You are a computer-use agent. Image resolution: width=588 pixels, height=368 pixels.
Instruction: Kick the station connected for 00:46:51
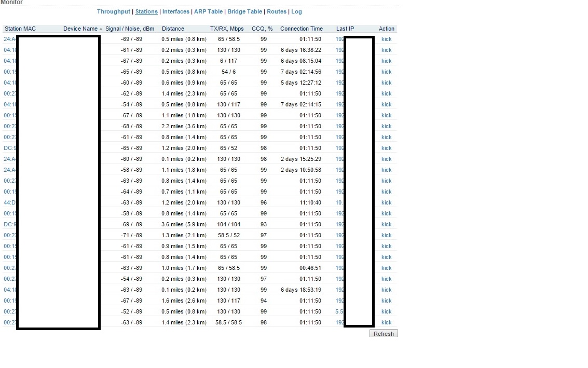tap(386, 268)
